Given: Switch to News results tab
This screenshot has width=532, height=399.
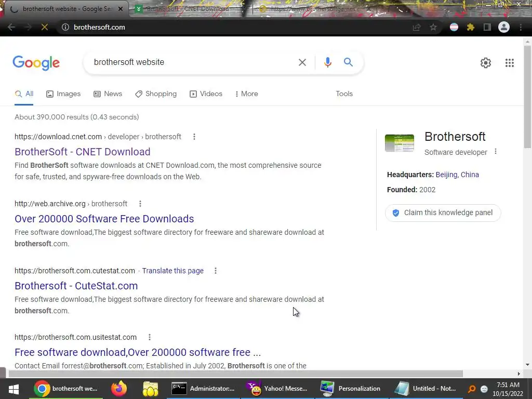Looking at the screenshot, I should coord(108,94).
